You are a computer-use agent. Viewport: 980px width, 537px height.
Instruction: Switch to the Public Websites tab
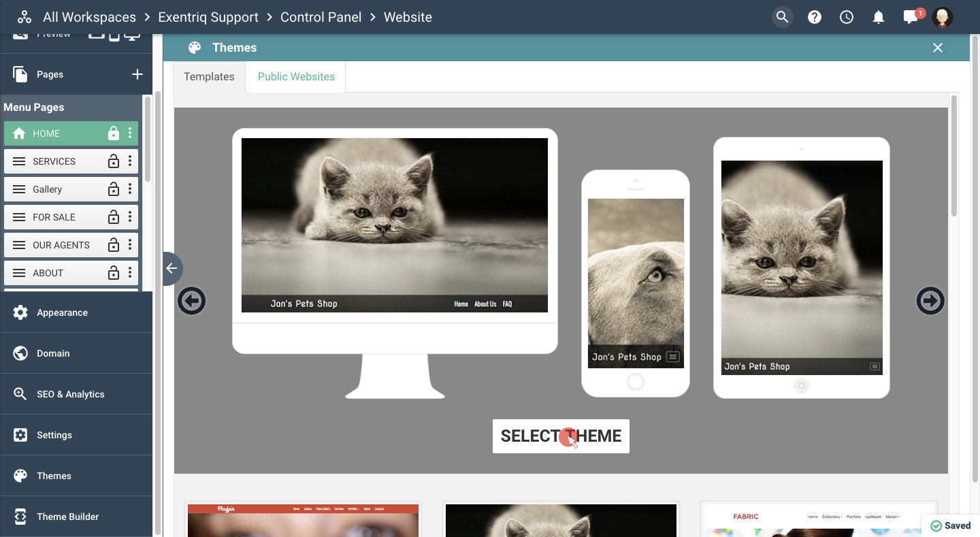[x=296, y=77]
